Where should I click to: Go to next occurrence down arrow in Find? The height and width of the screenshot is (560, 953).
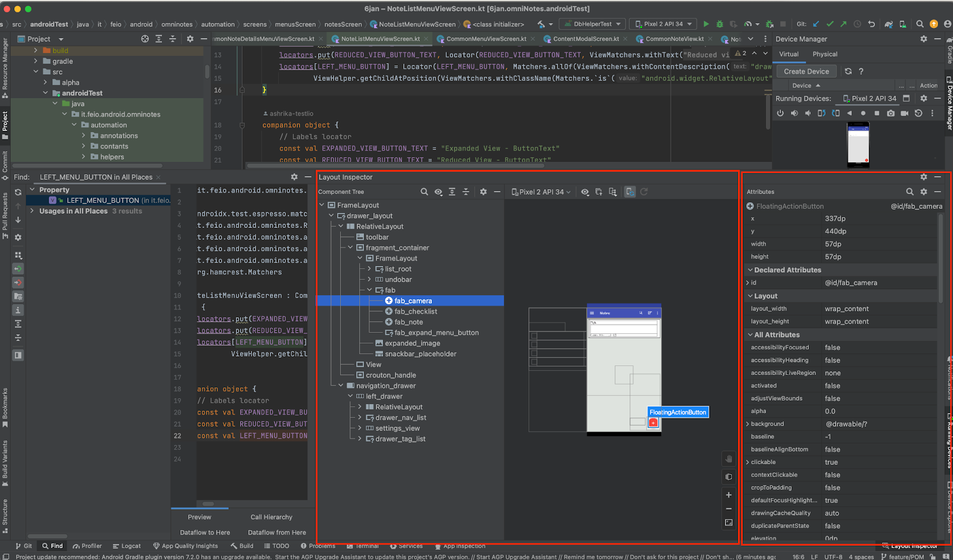[18, 220]
